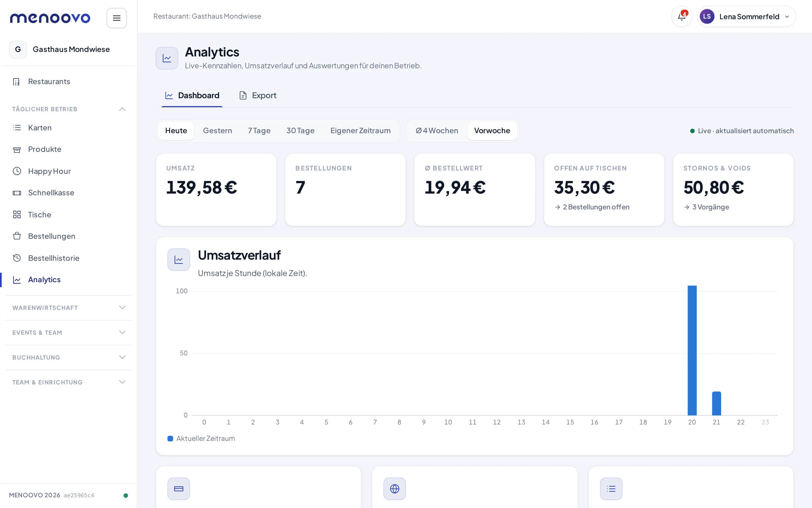This screenshot has width=812, height=508.
Task: Select the 7 Tage time range
Action: 259,131
